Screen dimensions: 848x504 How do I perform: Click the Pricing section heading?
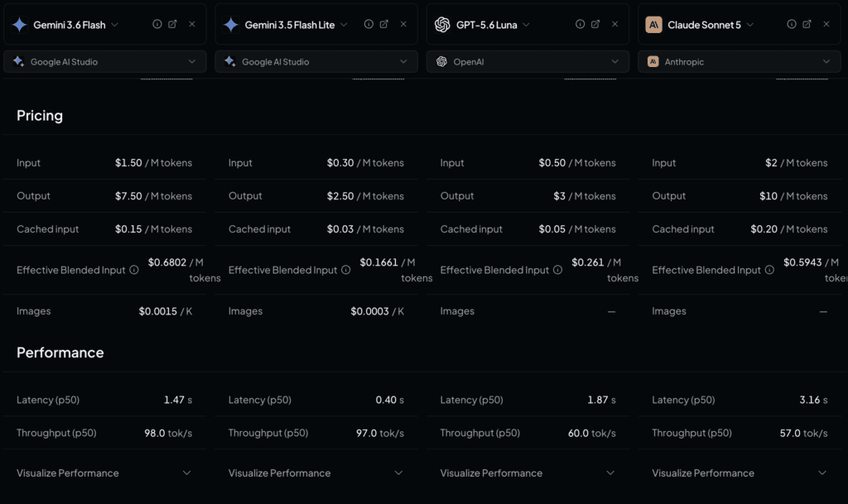pos(40,116)
